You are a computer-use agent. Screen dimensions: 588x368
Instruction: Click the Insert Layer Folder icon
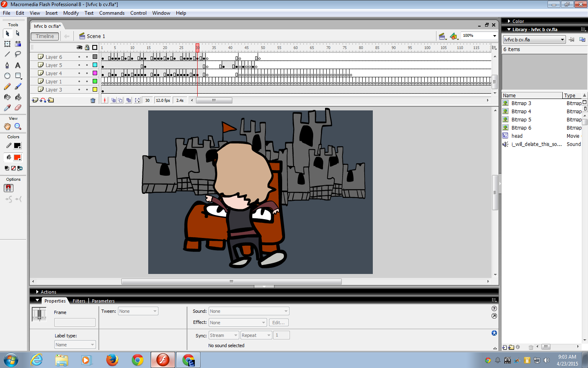coord(51,100)
